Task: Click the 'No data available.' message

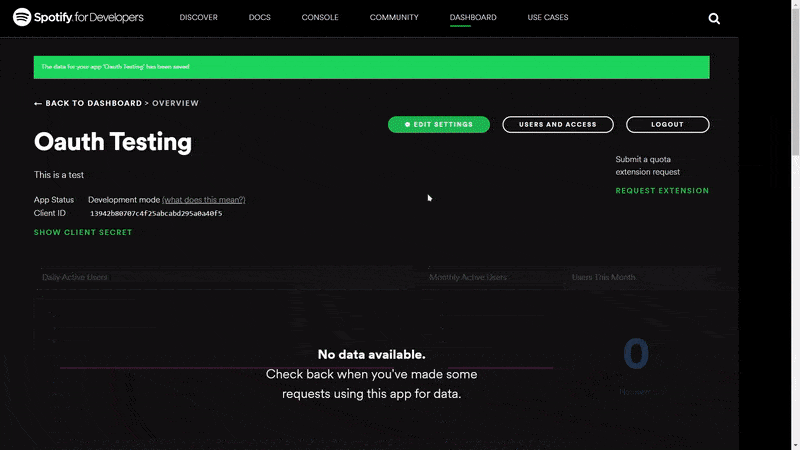Action: [371, 355]
